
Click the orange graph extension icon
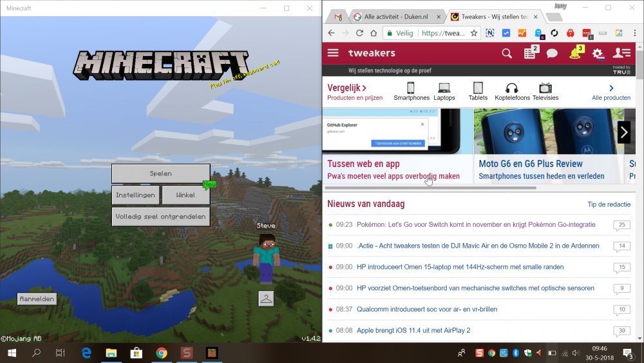522,34
